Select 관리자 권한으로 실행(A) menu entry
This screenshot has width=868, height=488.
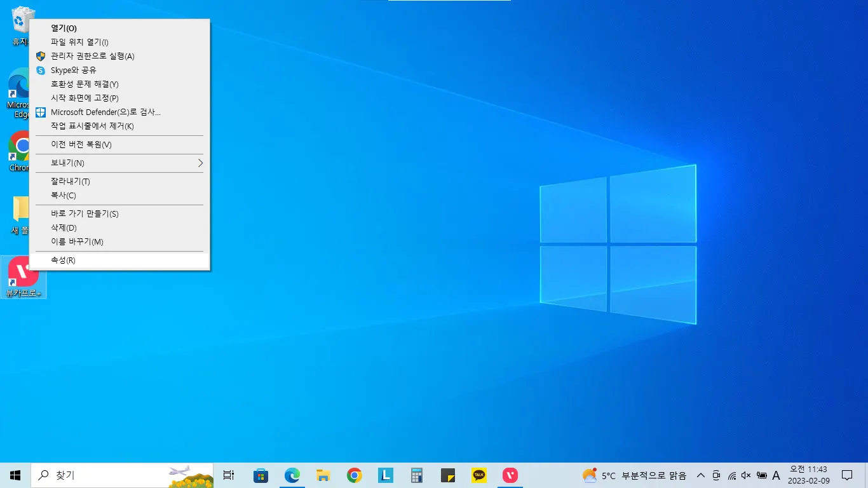(x=93, y=56)
